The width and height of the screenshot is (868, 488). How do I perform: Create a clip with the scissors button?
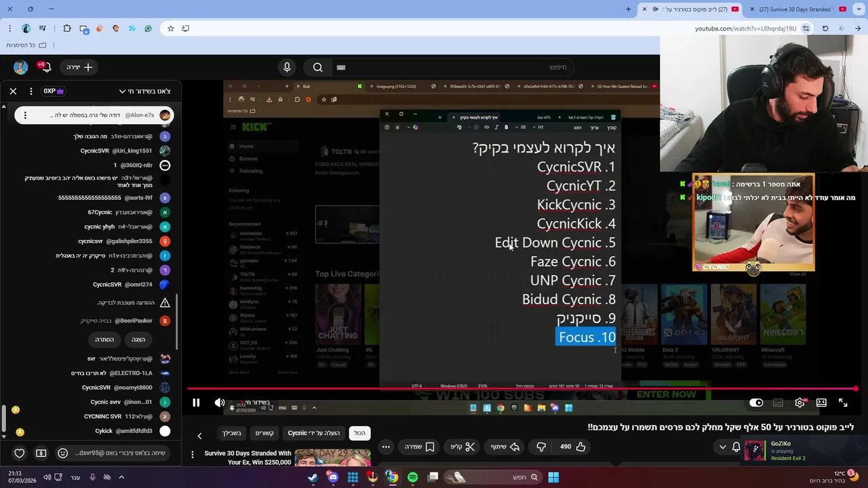click(x=462, y=447)
